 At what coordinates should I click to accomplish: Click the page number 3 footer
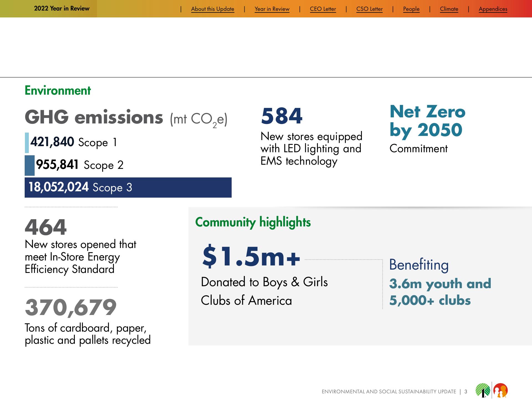[466, 392]
